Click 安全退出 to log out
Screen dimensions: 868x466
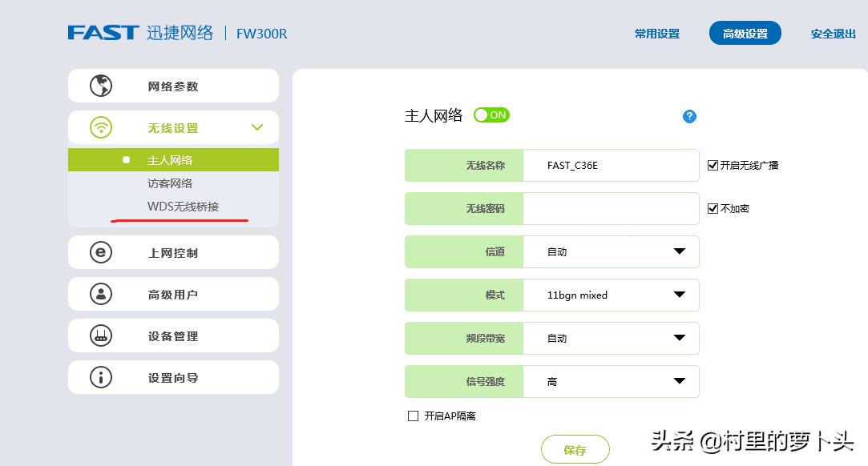point(832,34)
